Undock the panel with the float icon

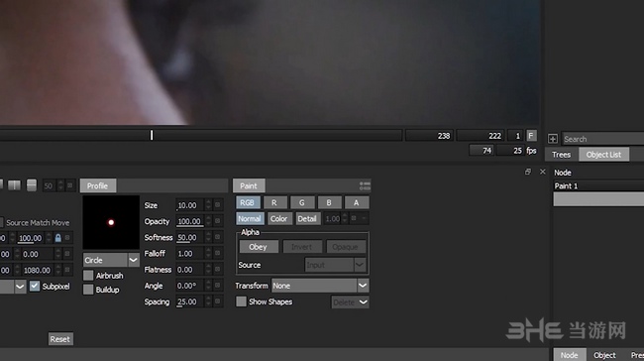(x=528, y=172)
